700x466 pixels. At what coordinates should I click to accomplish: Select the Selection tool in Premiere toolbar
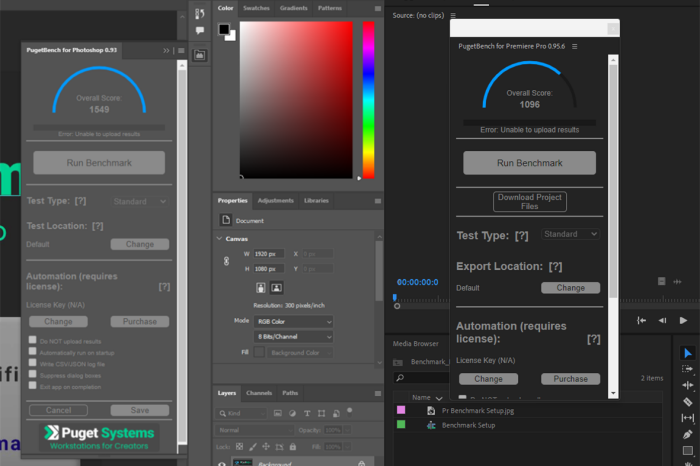pyautogui.click(x=687, y=353)
